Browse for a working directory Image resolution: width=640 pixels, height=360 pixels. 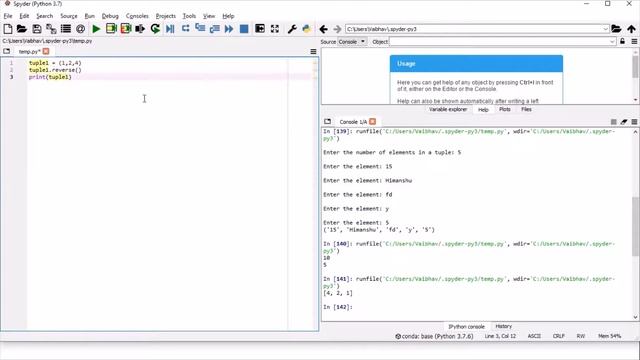616,29
